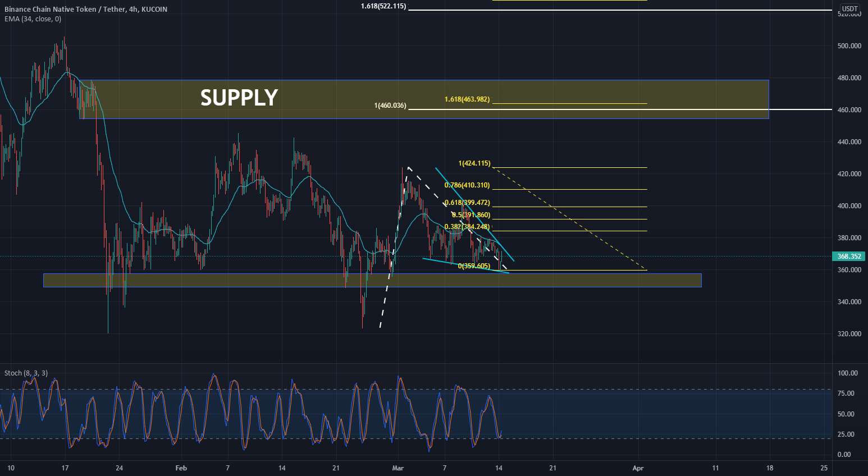
Task: Click the Feb label on time axis
Action: [x=180, y=468]
